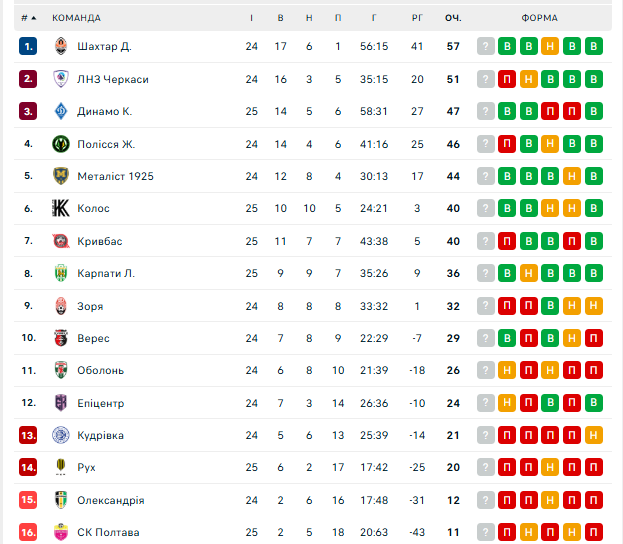Open the ЛНЗ Черкаси team link
The image size is (623, 544).
coord(112,79)
